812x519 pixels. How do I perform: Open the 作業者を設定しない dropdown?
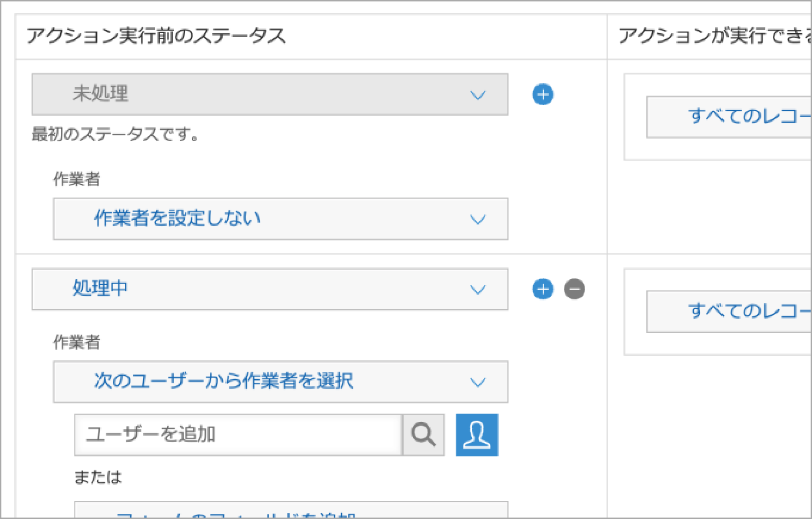tap(280, 219)
